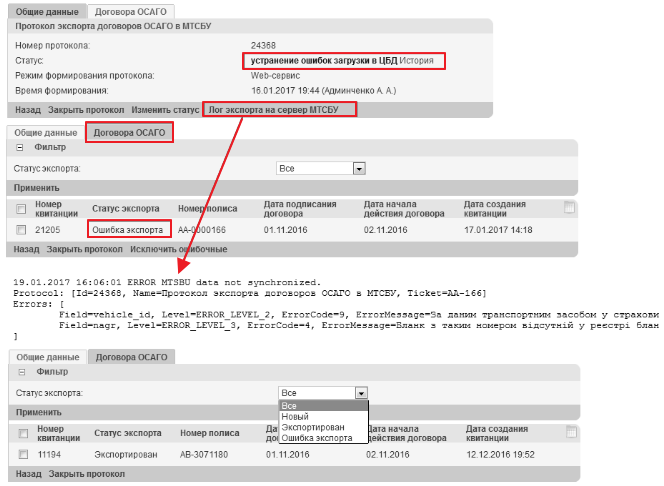Switch to Общие данные tab in the bottom panel

point(48,357)
